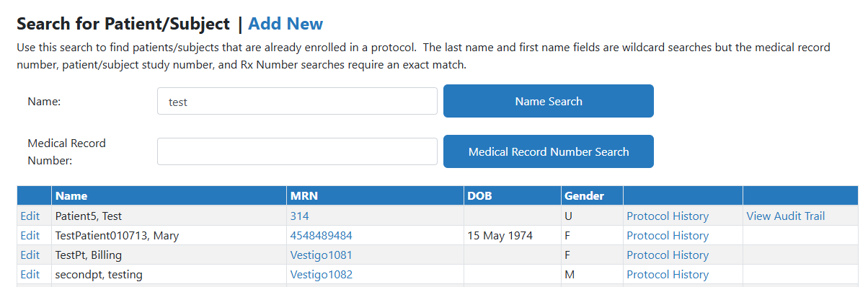Click the Name column header
868x287 pixels.
(x=71, y=195)
